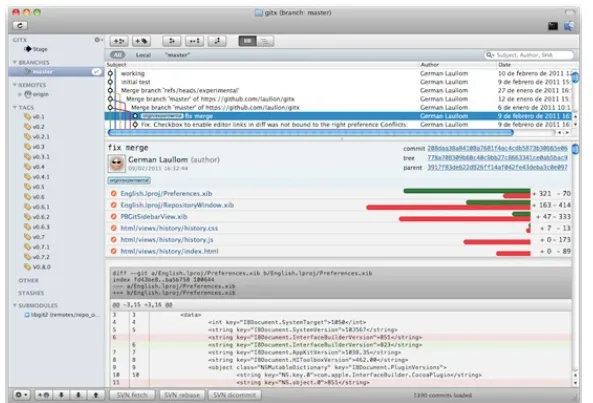
Task: Open English.lproj/RepositoryWindow.xib file diff
Action: [x=177, y=205]
